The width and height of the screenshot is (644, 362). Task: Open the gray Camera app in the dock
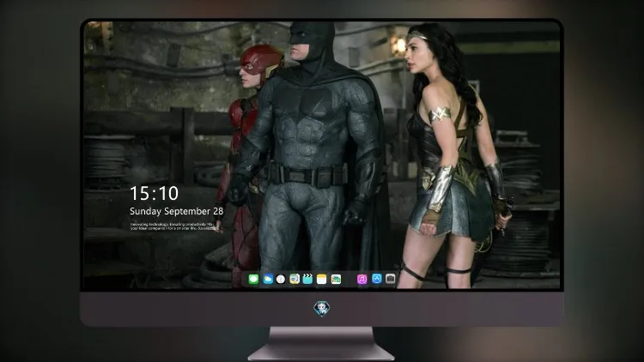tap(390, 279)
